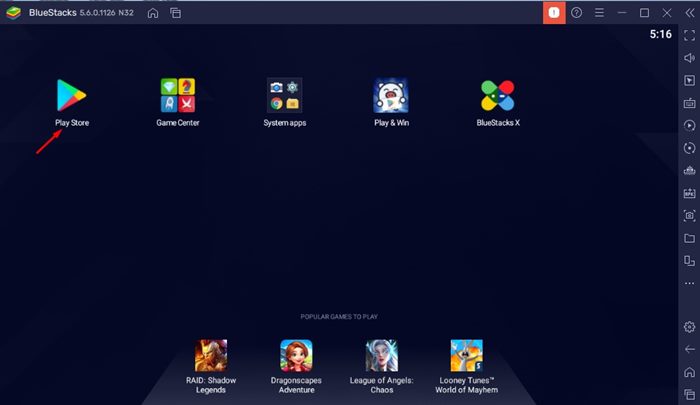Open the Play Store app
The height and width of the screenshot is (405, 700).
click(x=71, y=95)
